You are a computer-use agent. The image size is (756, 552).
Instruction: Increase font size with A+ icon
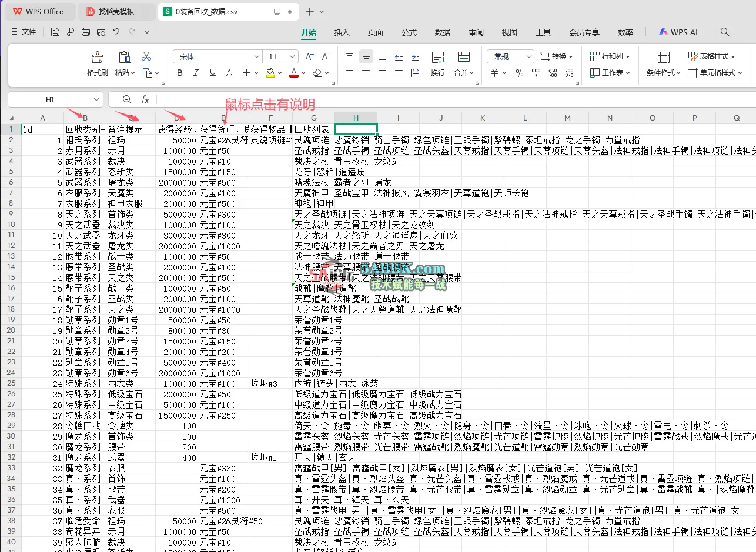click(310, 56)
